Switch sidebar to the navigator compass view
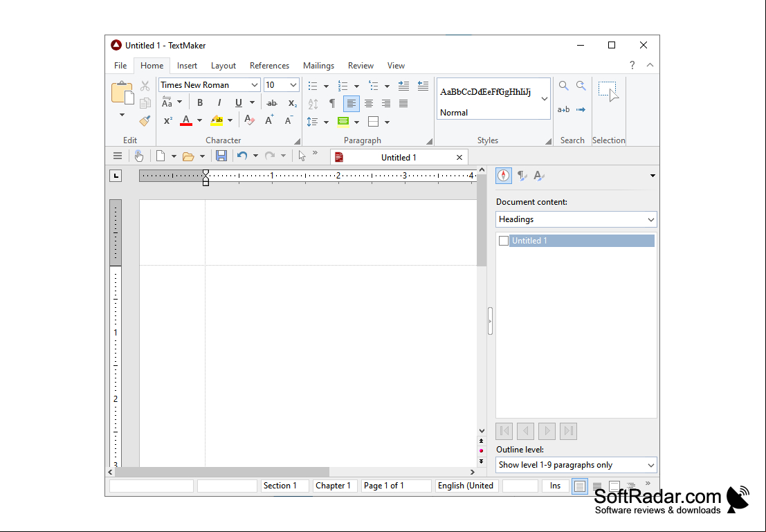This screenshot has width=766, height=532. point(504,176)
